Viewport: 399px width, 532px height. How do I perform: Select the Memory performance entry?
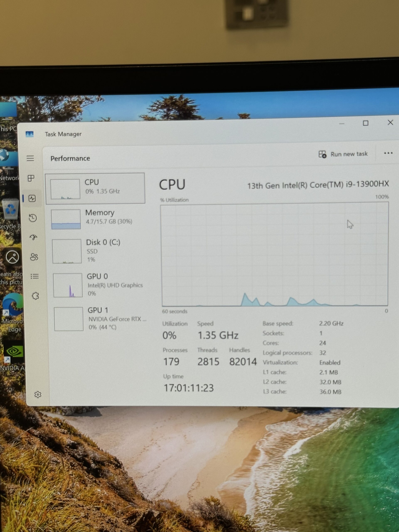96,219
